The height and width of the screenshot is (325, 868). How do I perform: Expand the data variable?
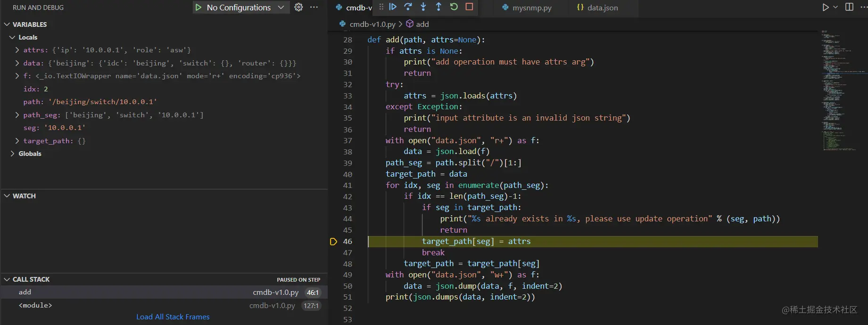(x=17, y=63)
